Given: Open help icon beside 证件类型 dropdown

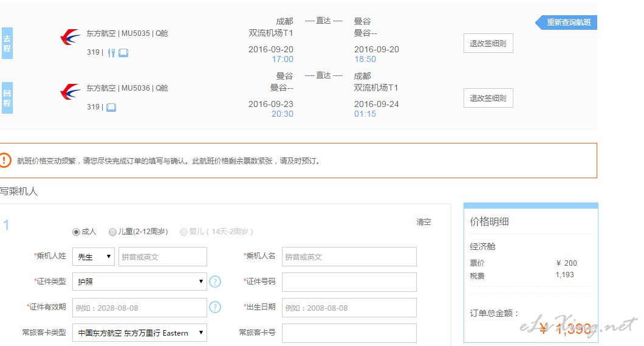Looking at the screenshot, I should pyautogui.click(x=215, y=282).
